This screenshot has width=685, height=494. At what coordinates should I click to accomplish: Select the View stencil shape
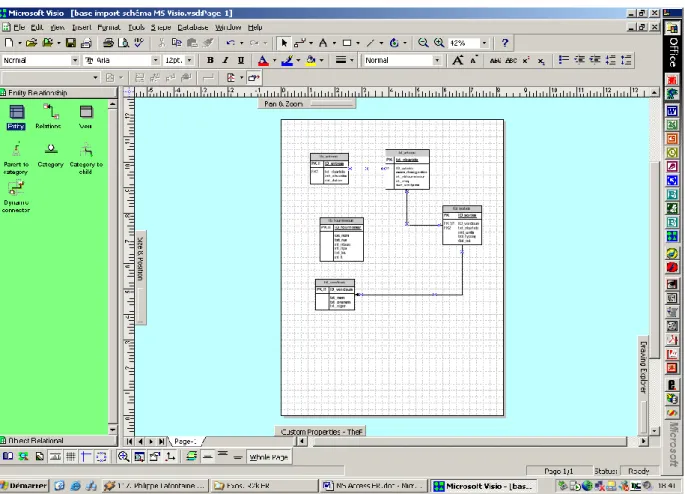click(x=86, y=117)
